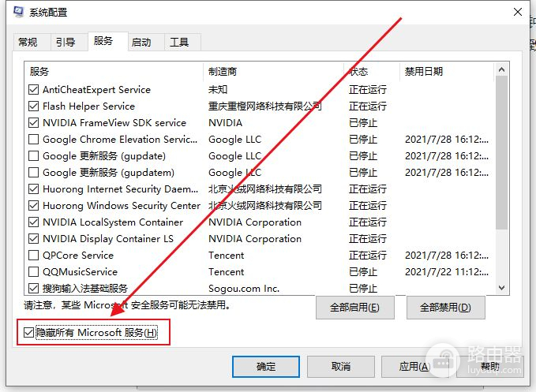536x392 pixels.
Task: Toggle 搜狗输入法基础服务 checkbox
Action: click(33, 289)
